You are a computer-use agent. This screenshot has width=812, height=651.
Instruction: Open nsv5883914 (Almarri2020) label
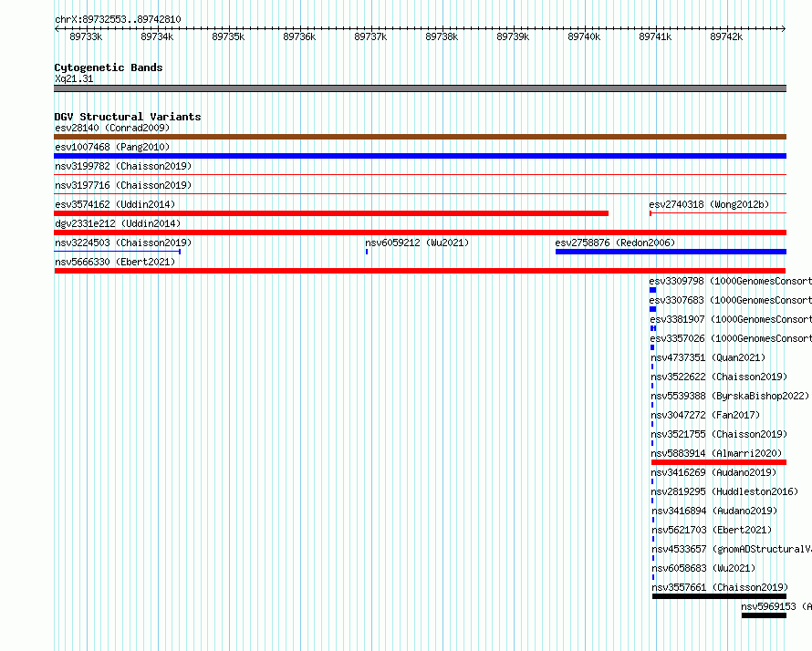tap(716, 453)
